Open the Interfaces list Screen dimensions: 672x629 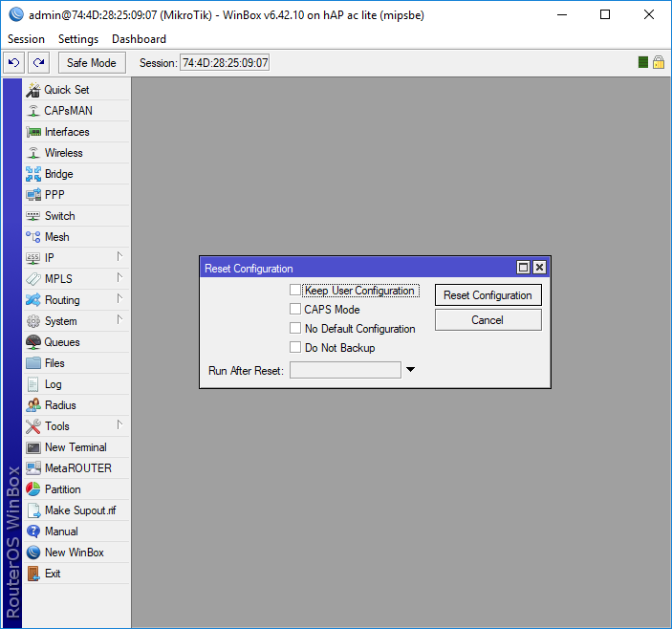pos(67,132)
